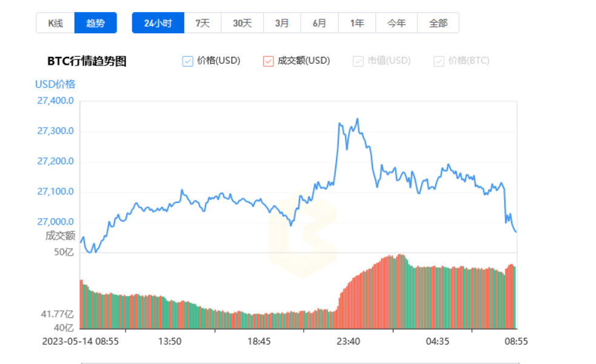
Task: Display 全部 historical data
Action: [x=438, y=22]
